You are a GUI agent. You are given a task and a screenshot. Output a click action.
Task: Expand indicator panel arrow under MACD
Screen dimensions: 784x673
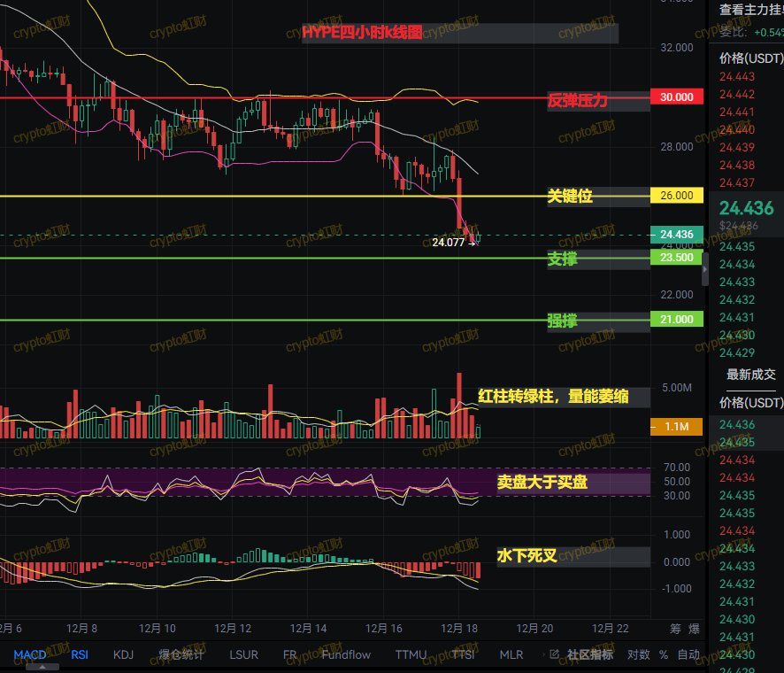click(x=42, y=667)
